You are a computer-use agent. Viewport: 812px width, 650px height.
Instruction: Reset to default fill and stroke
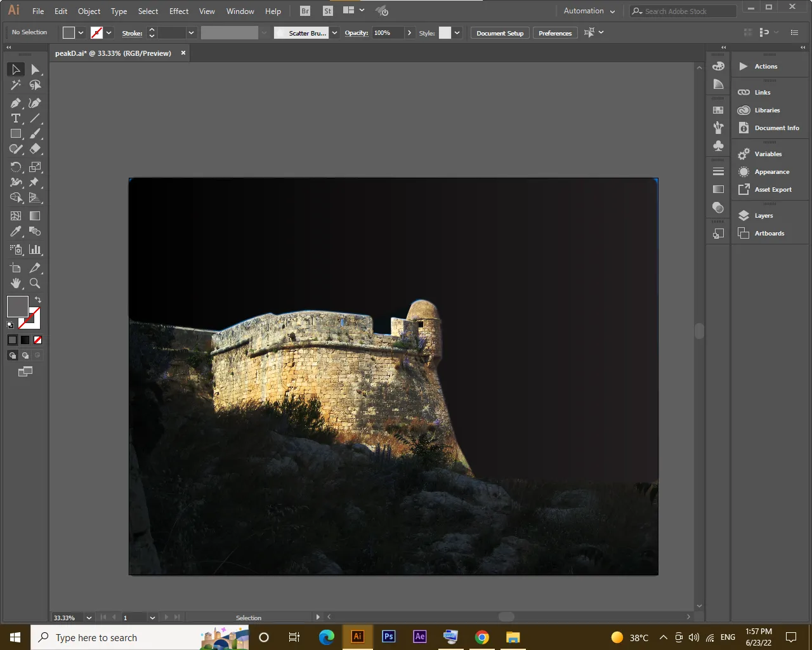(10, 325)
